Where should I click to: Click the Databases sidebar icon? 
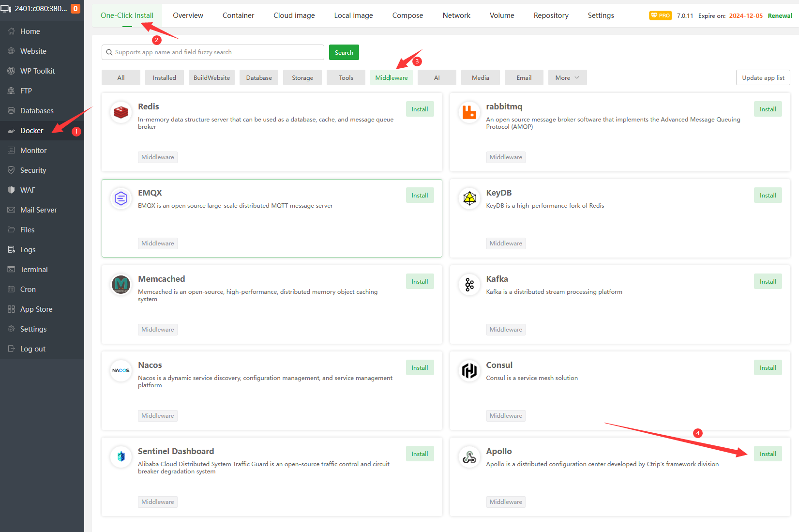point(11,111)
